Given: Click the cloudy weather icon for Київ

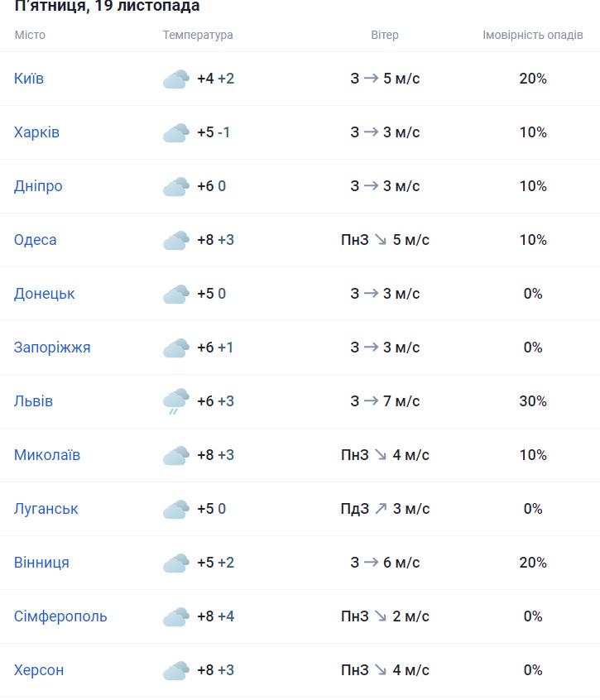Looking at the screenshot, I should 175,79.
